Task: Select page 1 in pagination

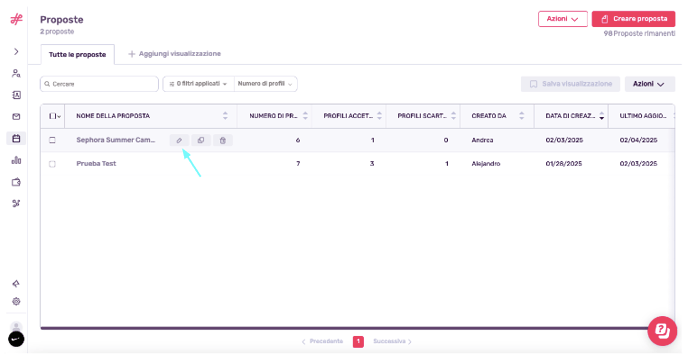Action: 358,341
